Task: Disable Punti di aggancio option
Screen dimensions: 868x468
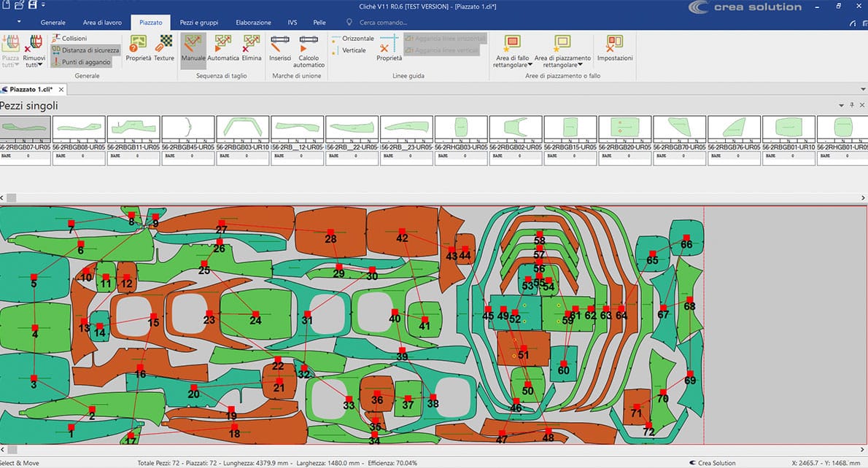Action: coord(81,62)
